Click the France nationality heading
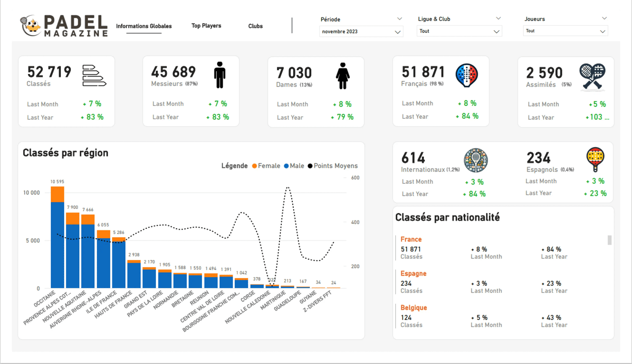This screenshot has height=364, width=632. tap(411, 239)
